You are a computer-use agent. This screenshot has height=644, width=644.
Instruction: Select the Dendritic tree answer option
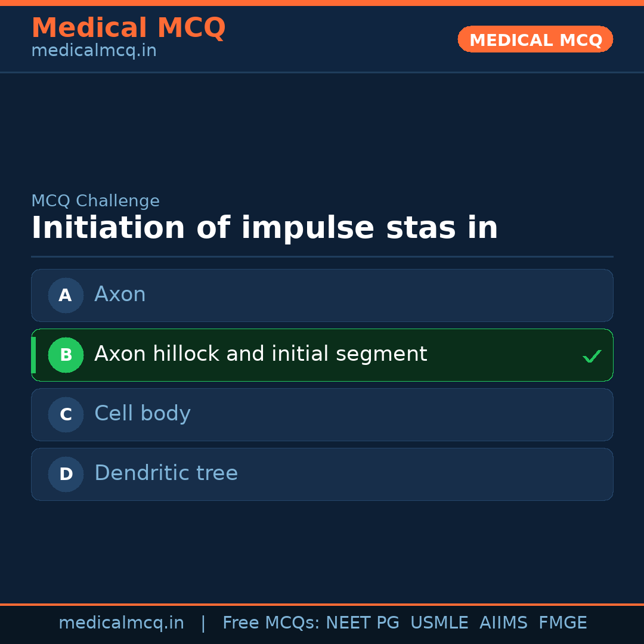[x=322, y=474]
